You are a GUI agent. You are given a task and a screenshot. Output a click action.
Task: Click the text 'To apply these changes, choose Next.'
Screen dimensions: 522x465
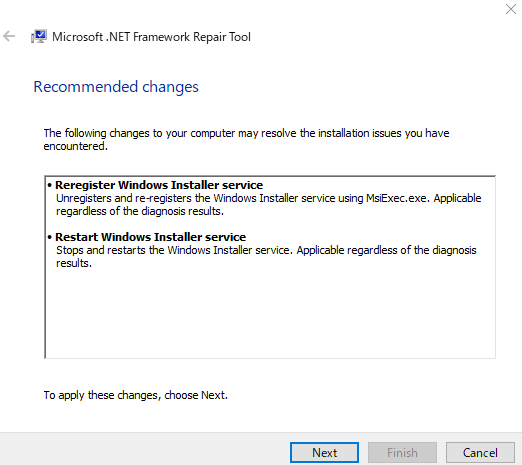pos(136,395)
